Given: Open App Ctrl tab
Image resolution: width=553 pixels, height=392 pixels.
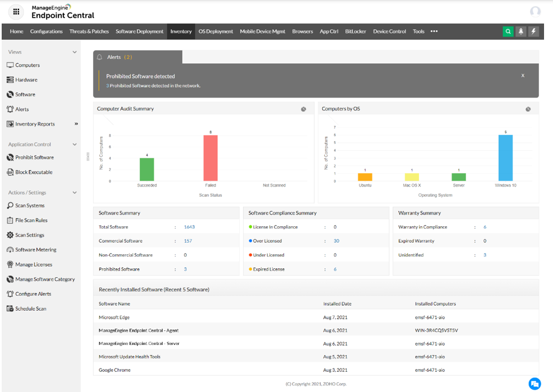Looking at the screenshot, I should (329, 31).
